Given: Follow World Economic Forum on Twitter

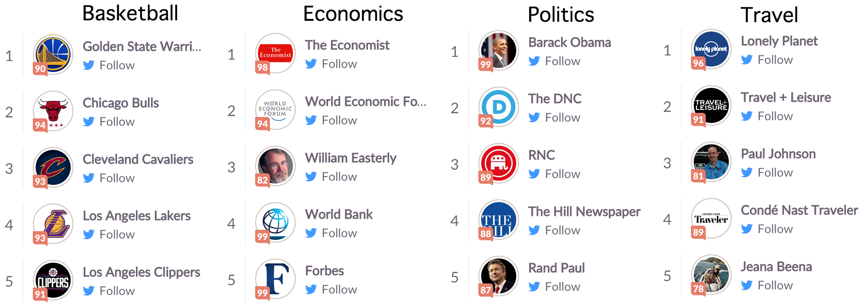Looking at the screenshot, I should (x=331, y=120).
